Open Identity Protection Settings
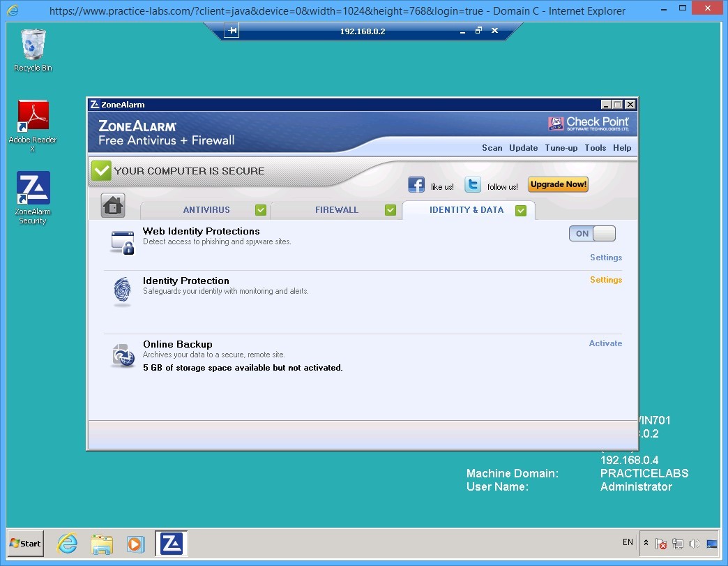Screen dimensions: 728x566 605,279
